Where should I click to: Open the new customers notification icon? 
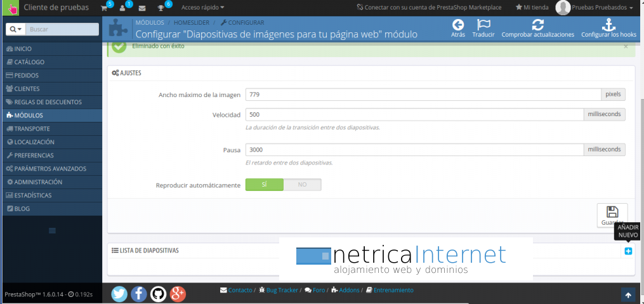(x=123, y=8)
